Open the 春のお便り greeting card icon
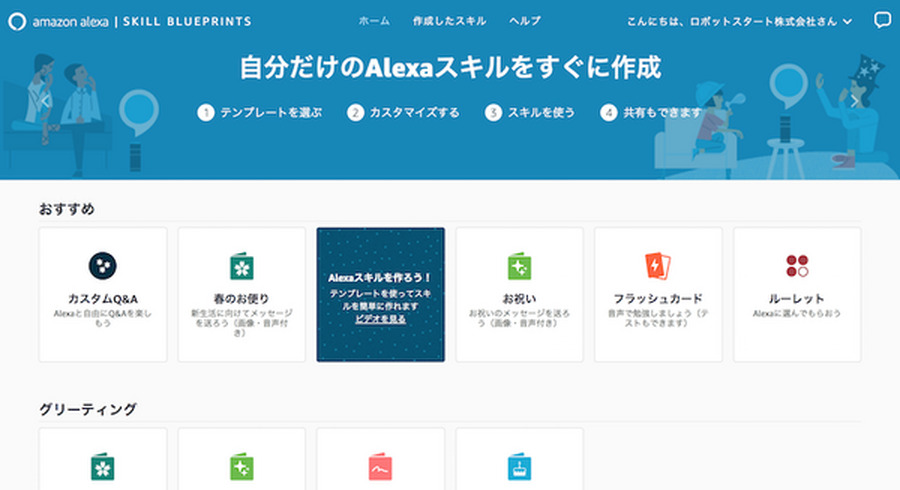900x490 pixels. pyautogui.click(x=241, y=265)
